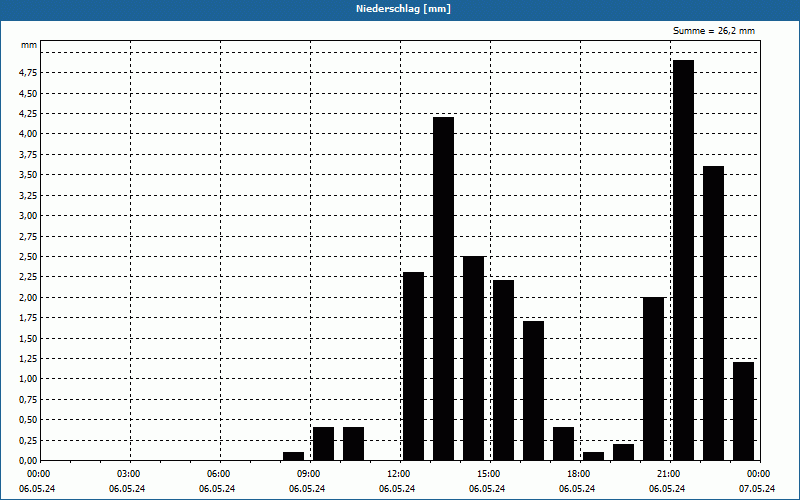Image resolution: width=800 pixels, height=500 pixels.
Task: Click the small 0,10 mm bar before 09:00
Action: click(293, 456)
